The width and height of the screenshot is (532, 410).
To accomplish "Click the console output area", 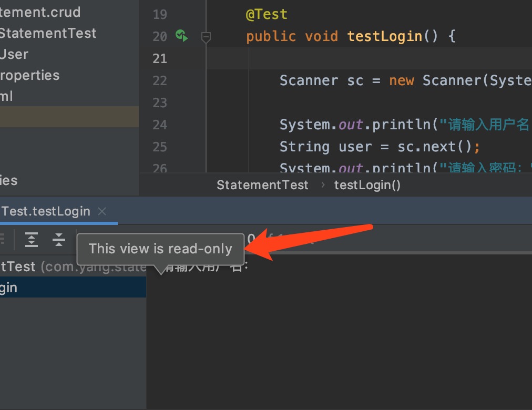I will (x=339, y=332).
